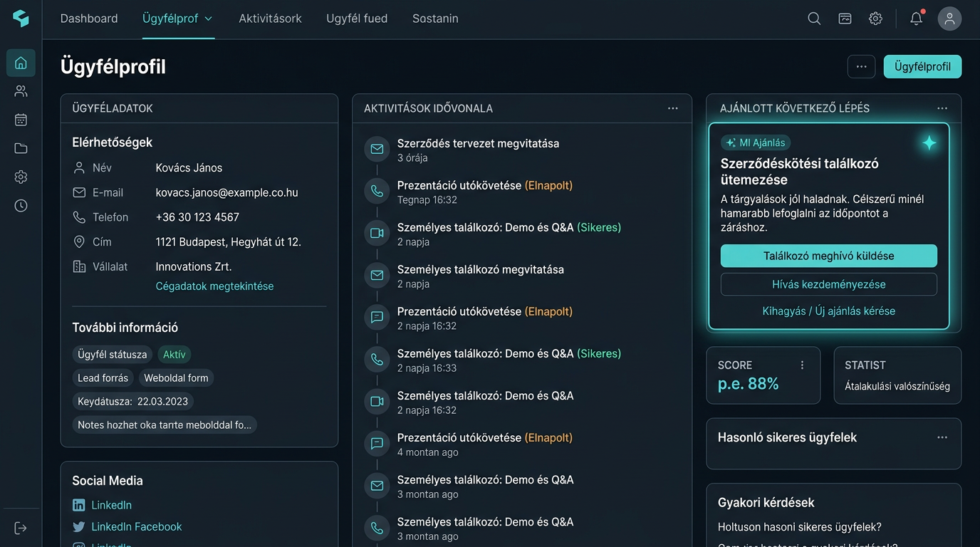The width and height of the screenshot is (980, 547).
Task: Open the three-dot menu beside the Ügyfélprofil button
Action: coord(861,67)
